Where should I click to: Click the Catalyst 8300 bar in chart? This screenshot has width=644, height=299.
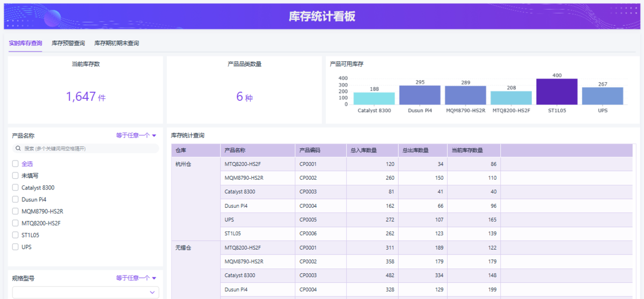coord(374,99)
